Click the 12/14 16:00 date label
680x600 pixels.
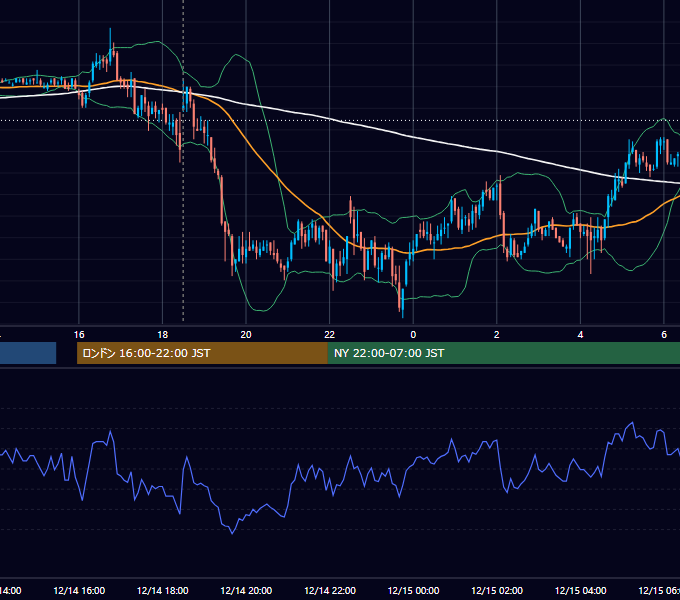point(79,590)
